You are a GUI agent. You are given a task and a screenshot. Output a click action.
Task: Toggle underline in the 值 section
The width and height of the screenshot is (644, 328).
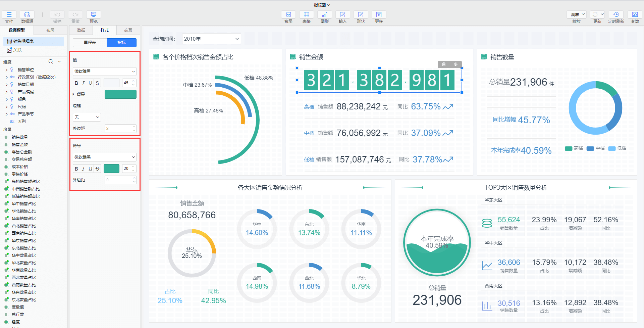(x=91, y=83)
